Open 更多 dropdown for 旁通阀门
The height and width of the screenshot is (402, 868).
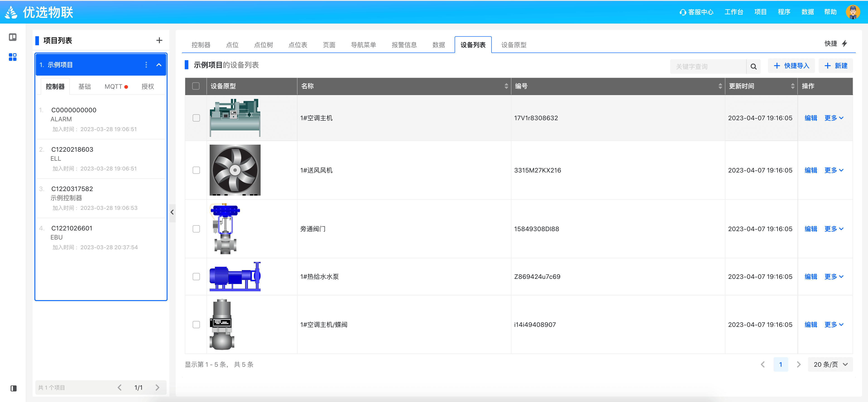pyautogui.click(x=834, y=229)
